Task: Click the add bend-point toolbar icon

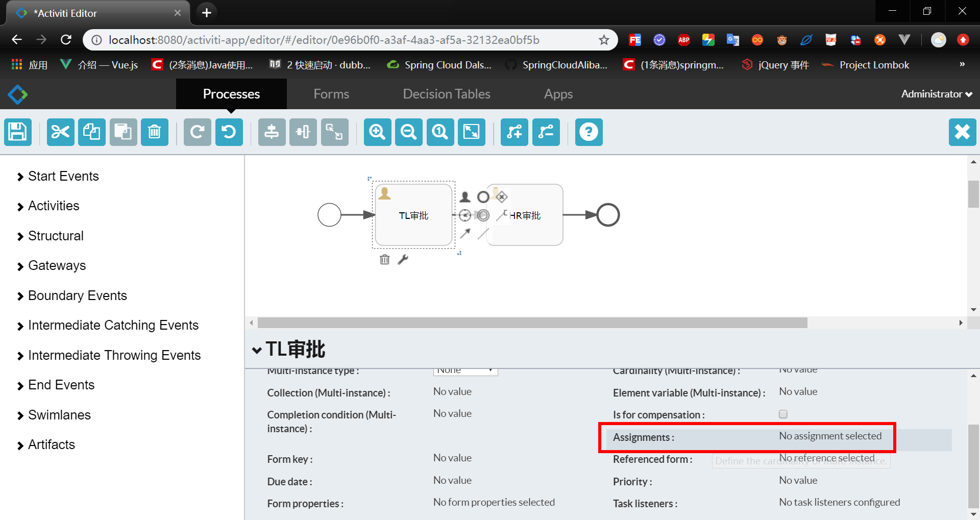Action: 514,132
